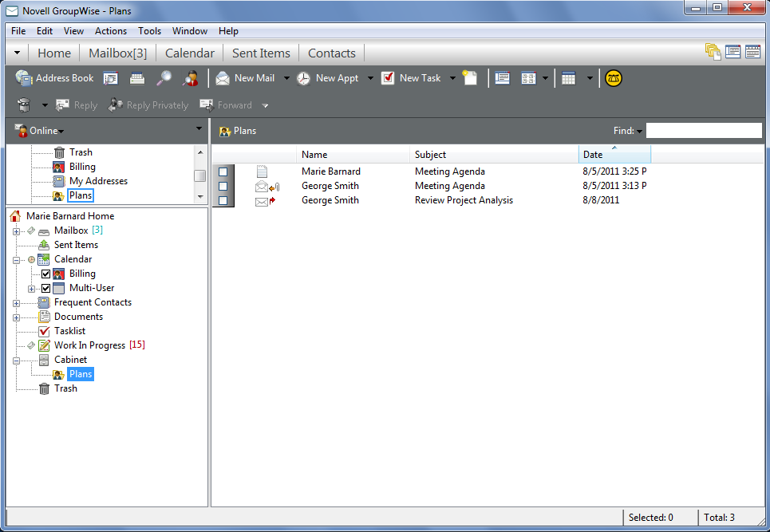Open the Find dropdown arrow
This screenshot has height=532, width=770.
pyautogui.click(x=639, y=131)
